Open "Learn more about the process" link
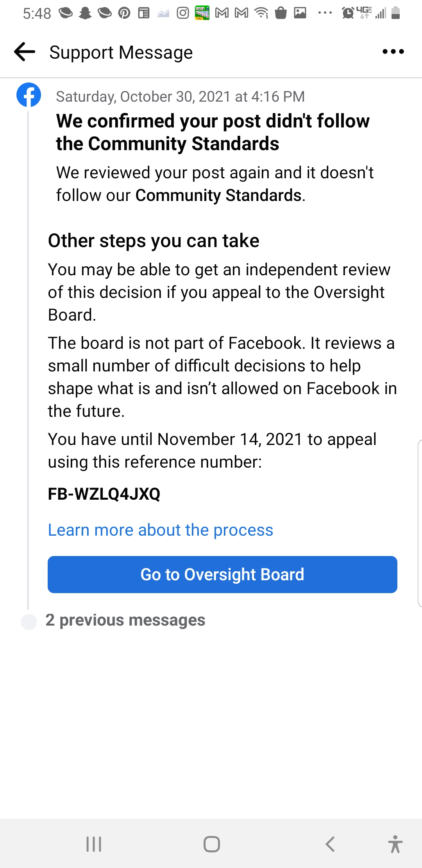 point(160,530)
